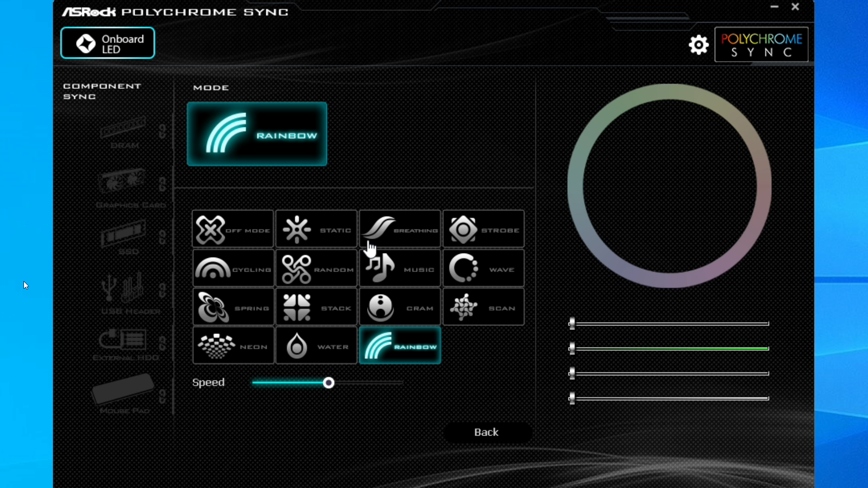
Task: Activate the Strobe lighting mode
Action: pyautogui.click(x=484, y=229)
